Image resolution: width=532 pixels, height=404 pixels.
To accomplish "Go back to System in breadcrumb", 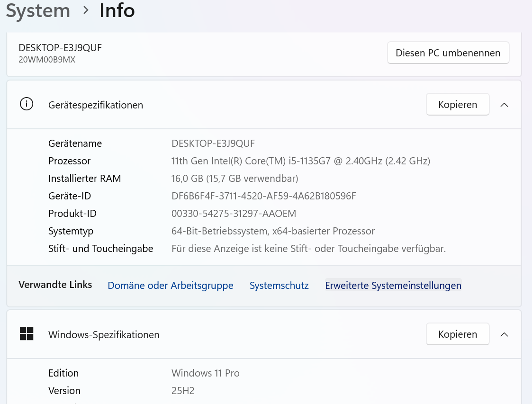I will pyautogui.click(x=38, y=11).
